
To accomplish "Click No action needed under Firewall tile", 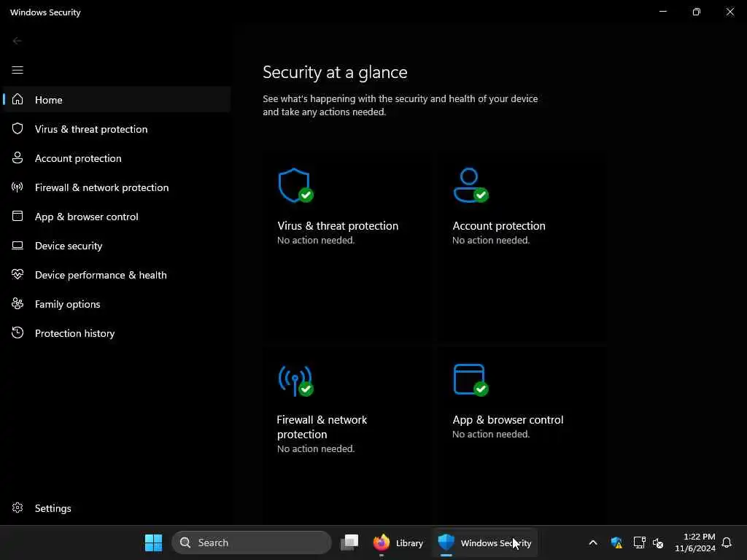I will tap(316, 448).
